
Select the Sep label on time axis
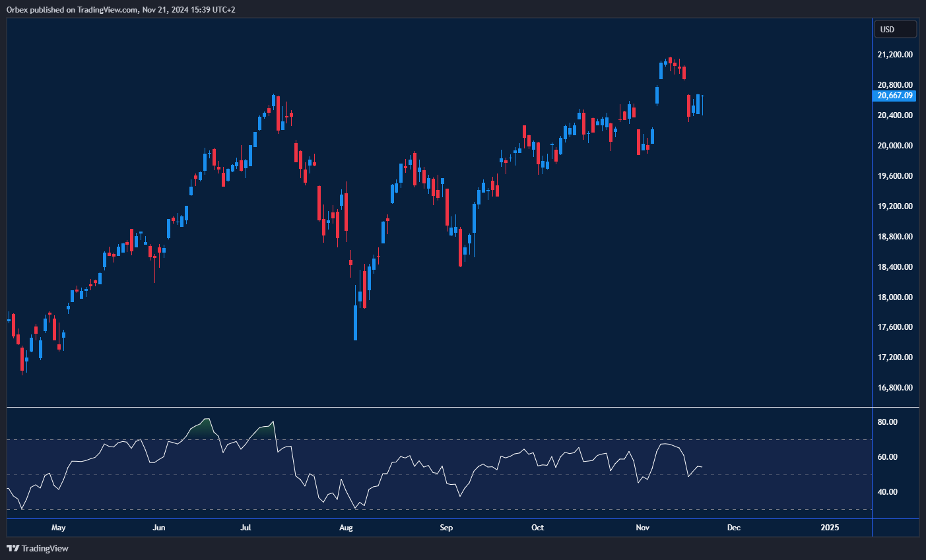[446, 528]
